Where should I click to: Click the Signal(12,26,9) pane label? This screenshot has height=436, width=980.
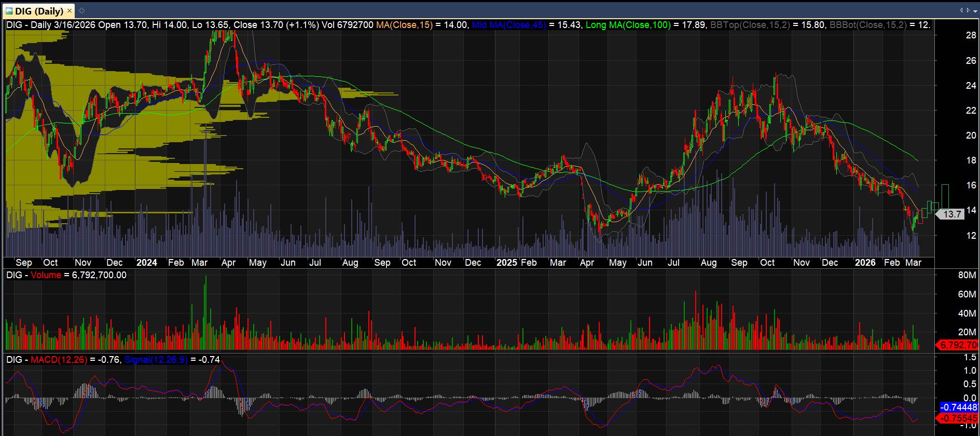click(156, 359)
